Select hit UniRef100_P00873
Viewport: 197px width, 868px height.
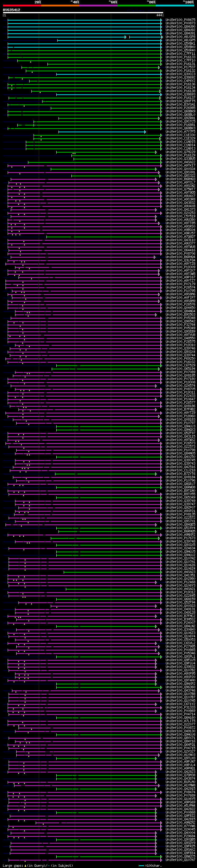click(180, 23)
